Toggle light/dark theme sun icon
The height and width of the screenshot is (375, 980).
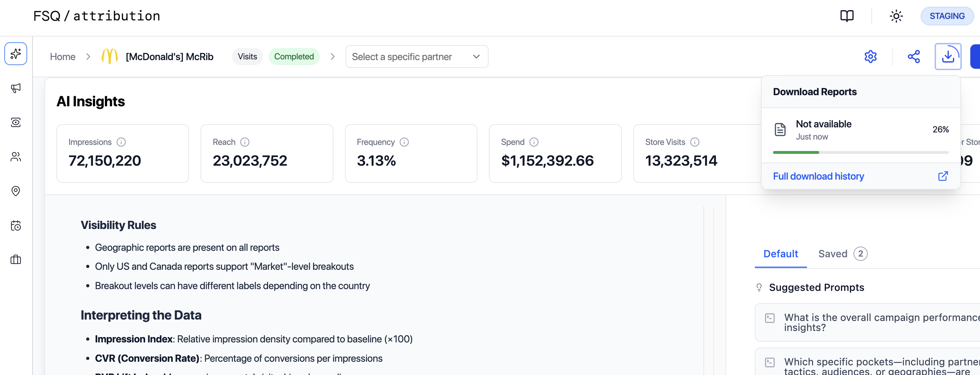tap(896, 16)
